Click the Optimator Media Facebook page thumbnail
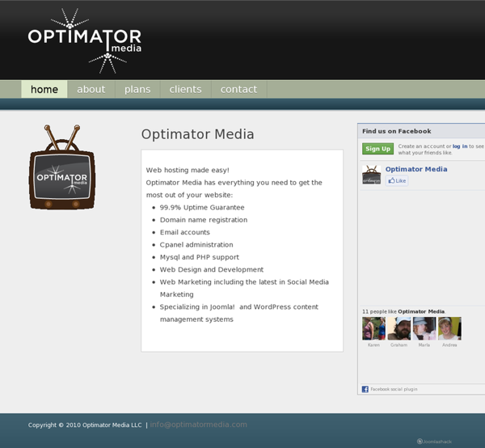The width and height of the screenshot is (485, 448). tap(372, 175)
